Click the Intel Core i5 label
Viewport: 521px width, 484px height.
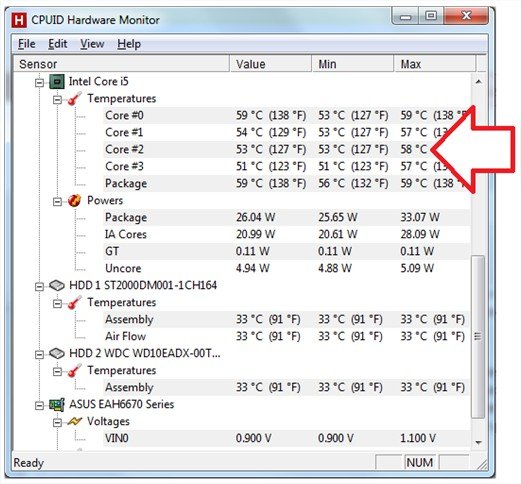pyautogui.click(x=98, y=81)
